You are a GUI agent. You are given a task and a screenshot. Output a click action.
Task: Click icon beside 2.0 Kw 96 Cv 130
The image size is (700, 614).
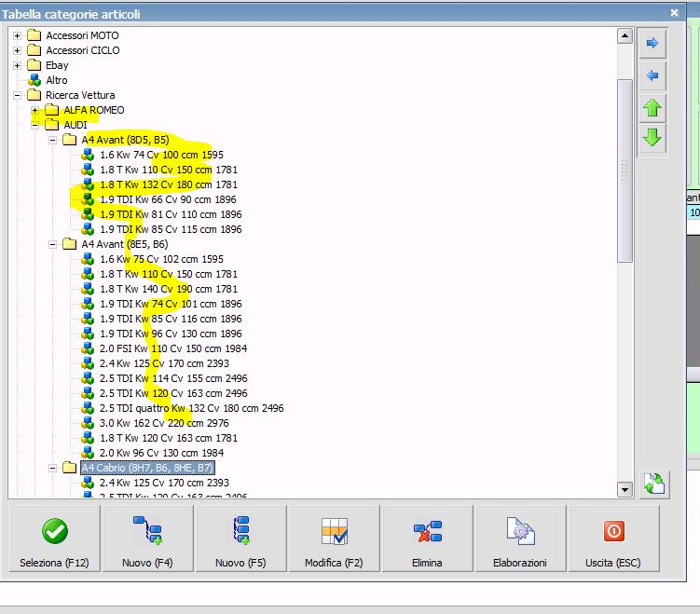pyautogui.click(x=88, y=453)
